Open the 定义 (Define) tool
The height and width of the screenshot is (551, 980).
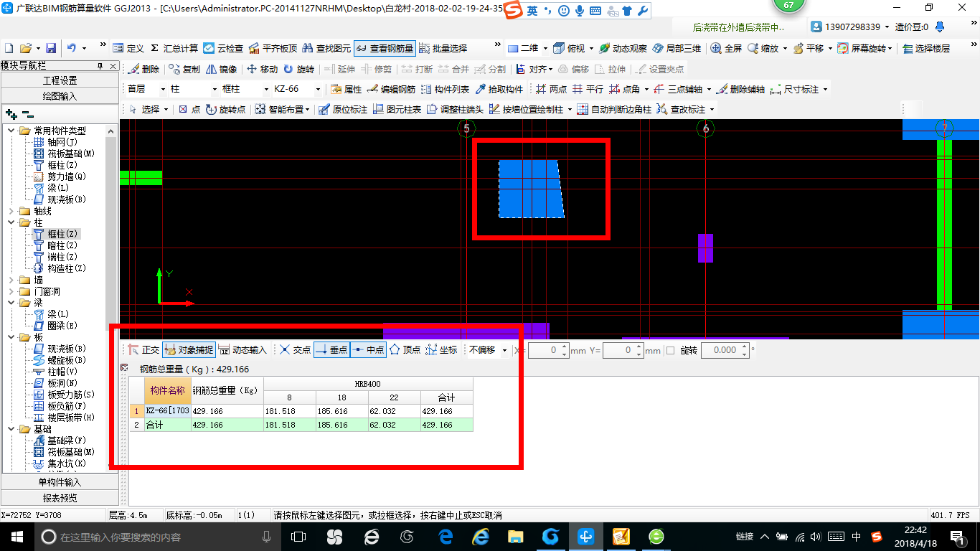click(129, 48)
